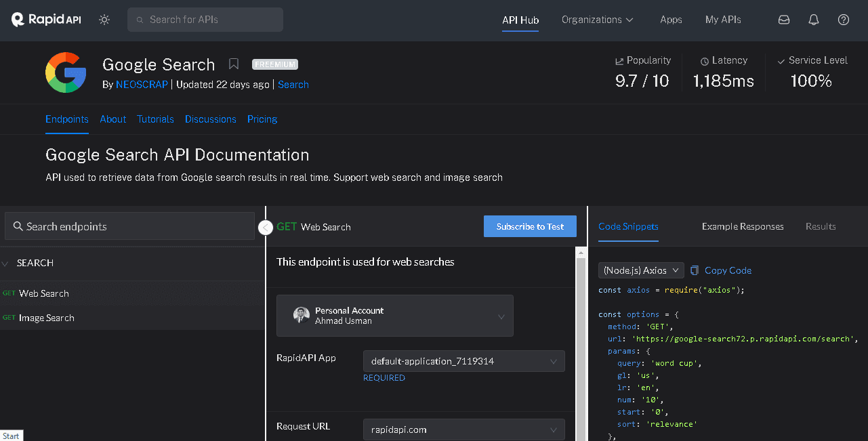Click the FREEMIUM badge

pyautogui.click(x=275, y=64)
